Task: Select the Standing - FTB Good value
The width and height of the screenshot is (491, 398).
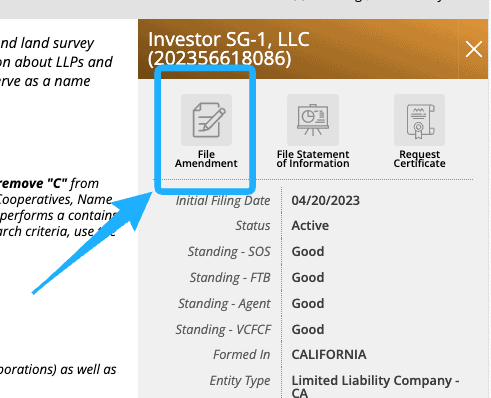Action: point(308,277)
